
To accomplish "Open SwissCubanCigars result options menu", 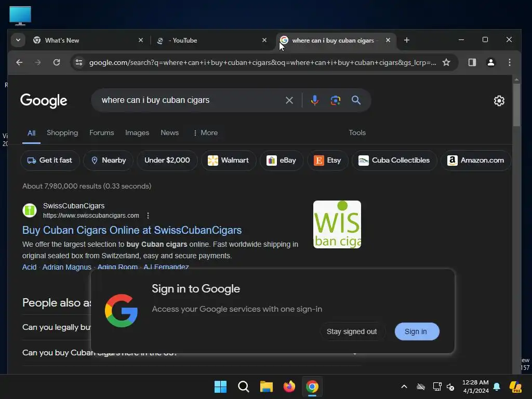I will click(x=148, y=216).
